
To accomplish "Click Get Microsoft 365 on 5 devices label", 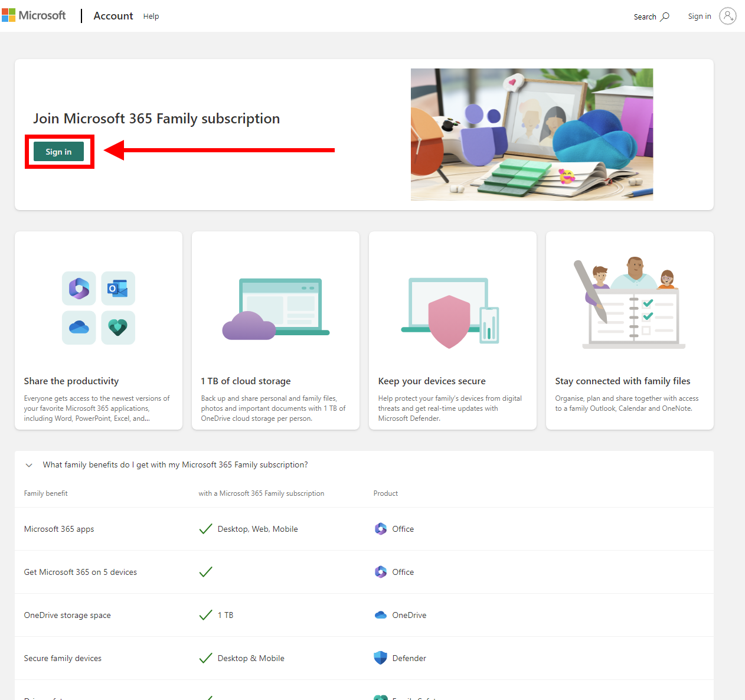I will point(80,573).
